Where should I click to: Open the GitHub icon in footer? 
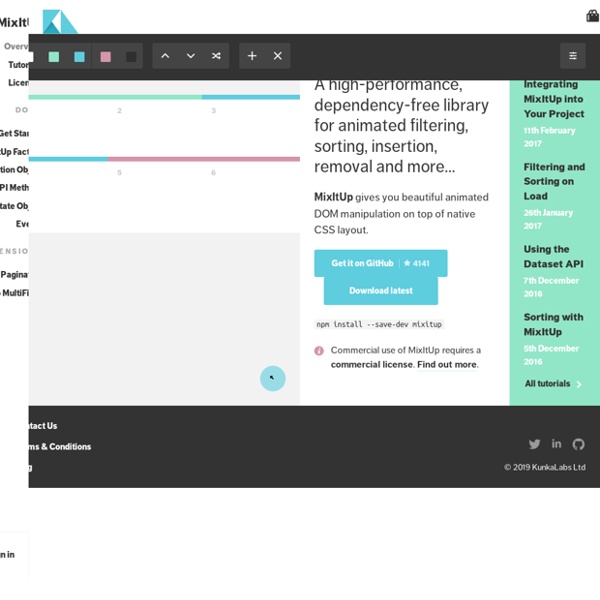pyautogui.click(x=579, y=444)
